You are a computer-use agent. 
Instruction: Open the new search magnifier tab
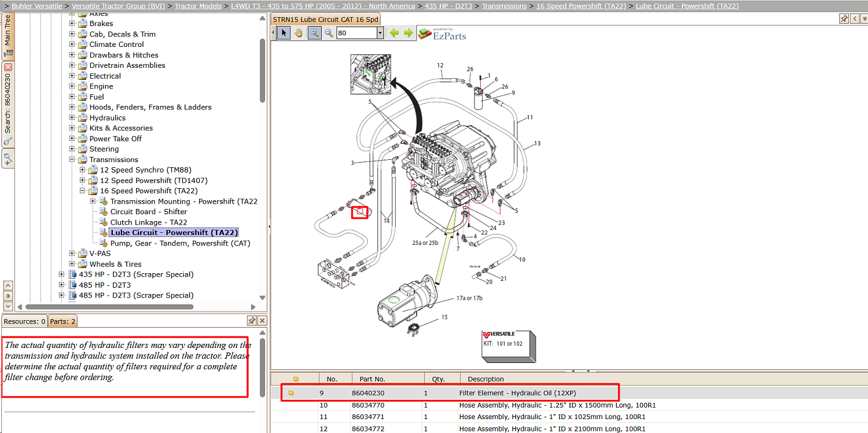point(8,157)
